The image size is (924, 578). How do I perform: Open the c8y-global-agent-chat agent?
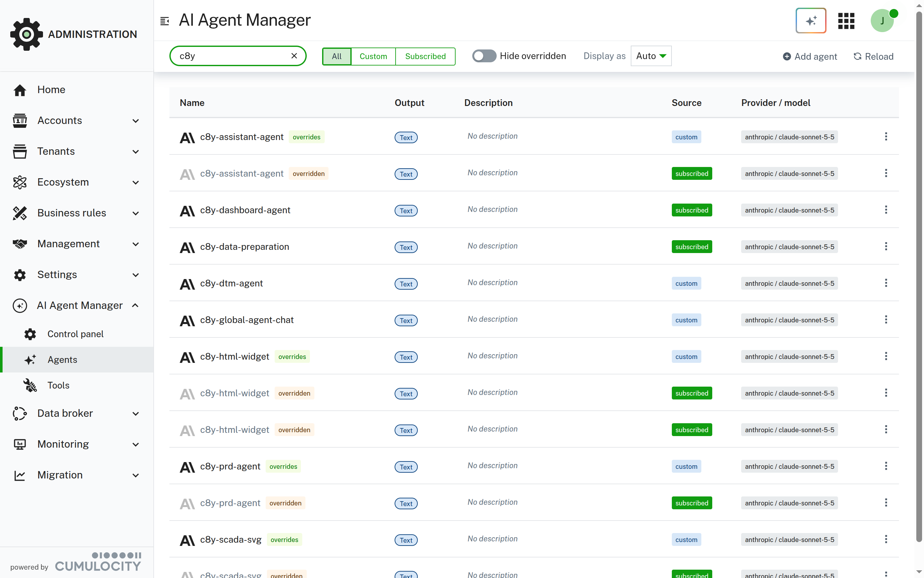(247, 320)
